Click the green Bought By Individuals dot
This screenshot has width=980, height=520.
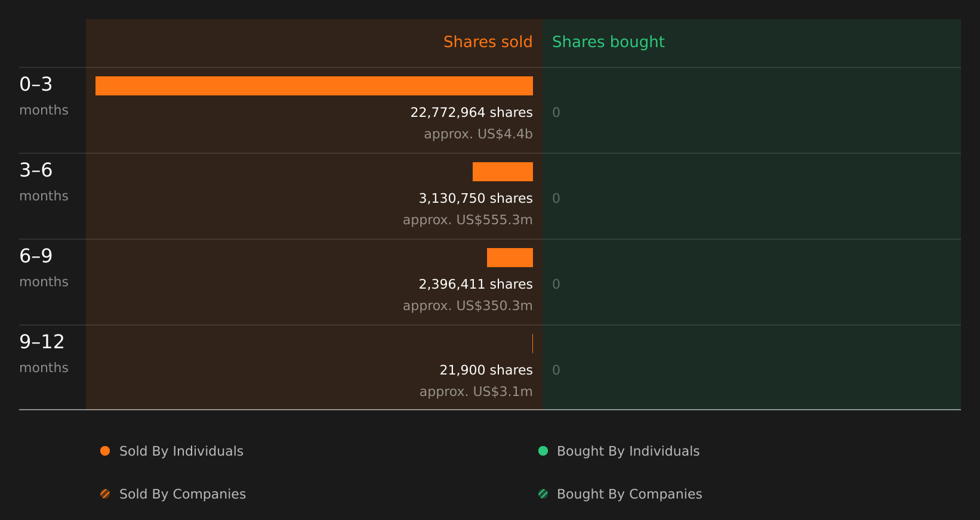tap(543, 451)
